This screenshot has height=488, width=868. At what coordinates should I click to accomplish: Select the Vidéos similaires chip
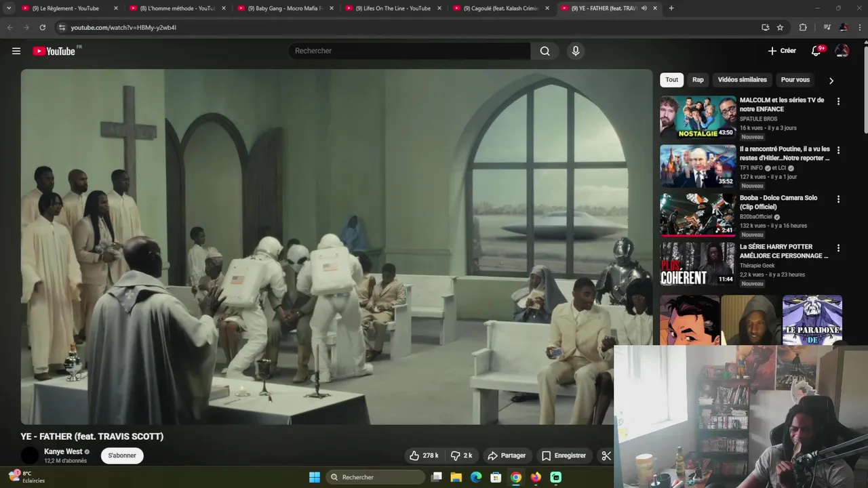742,80
